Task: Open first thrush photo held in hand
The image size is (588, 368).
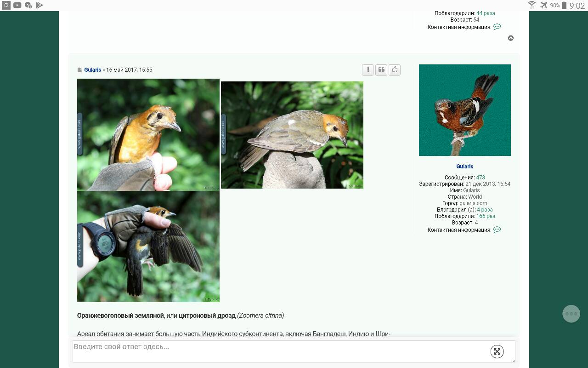Action: 148,134
